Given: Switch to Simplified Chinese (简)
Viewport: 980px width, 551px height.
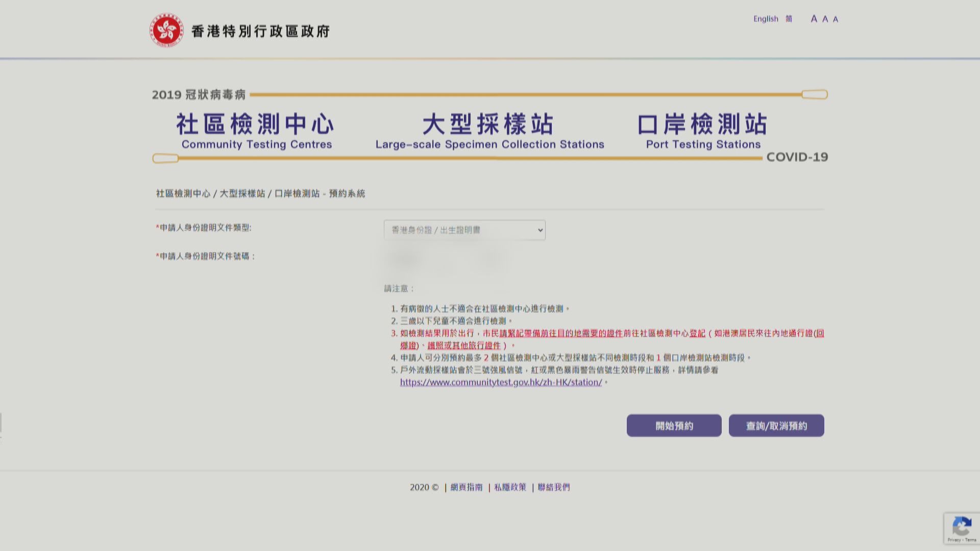Looking at the screenshot, I should [x=789, y=19].
